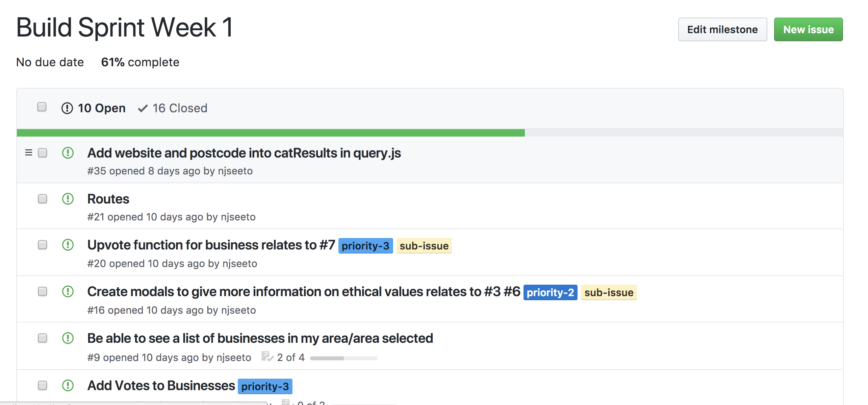868x405 pixels.
Task: Select checkbox for Add website and postcode issue
Action: point(43,153)
